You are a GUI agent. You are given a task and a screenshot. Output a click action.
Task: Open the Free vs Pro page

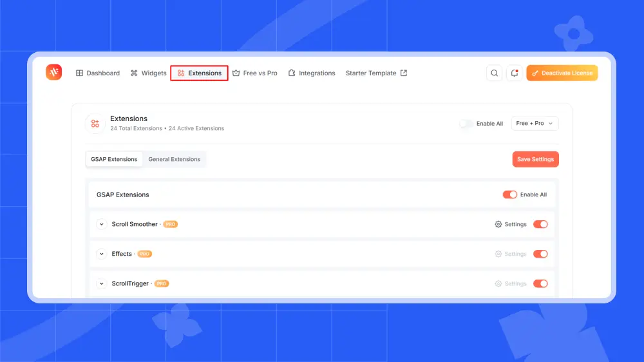tap(254, 73)
